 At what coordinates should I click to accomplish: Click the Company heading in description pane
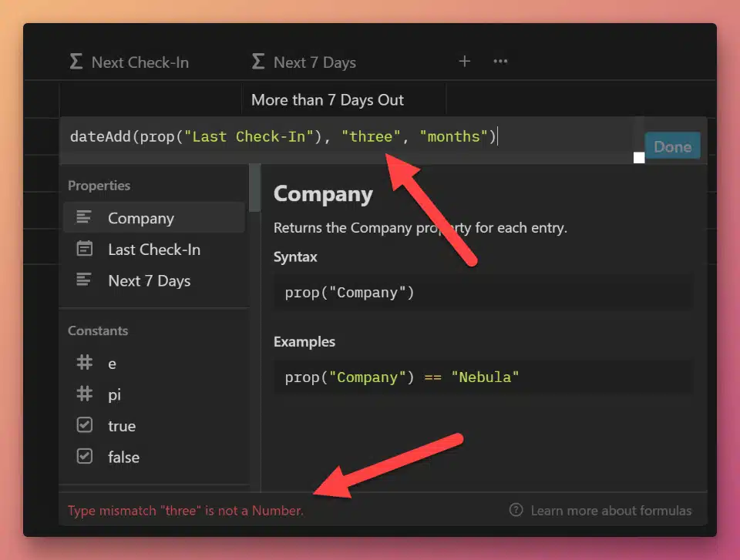point(323,194)
